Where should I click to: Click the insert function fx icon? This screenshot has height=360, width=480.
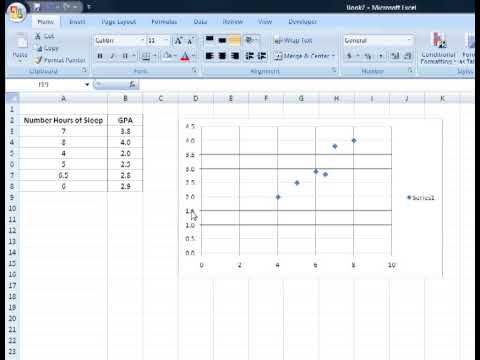click(132, 84)
